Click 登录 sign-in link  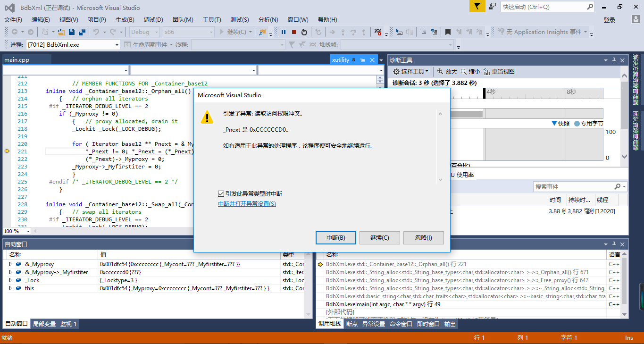point(610,20)
